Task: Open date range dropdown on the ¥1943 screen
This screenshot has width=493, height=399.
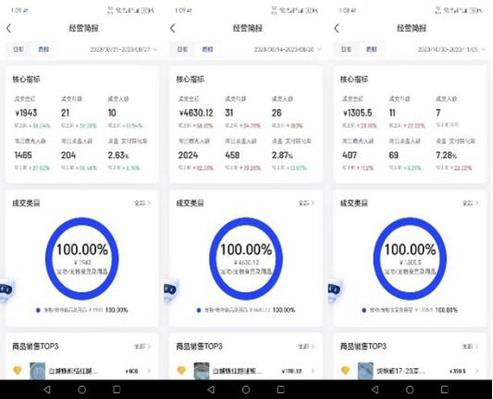Action: pos(123,50)
